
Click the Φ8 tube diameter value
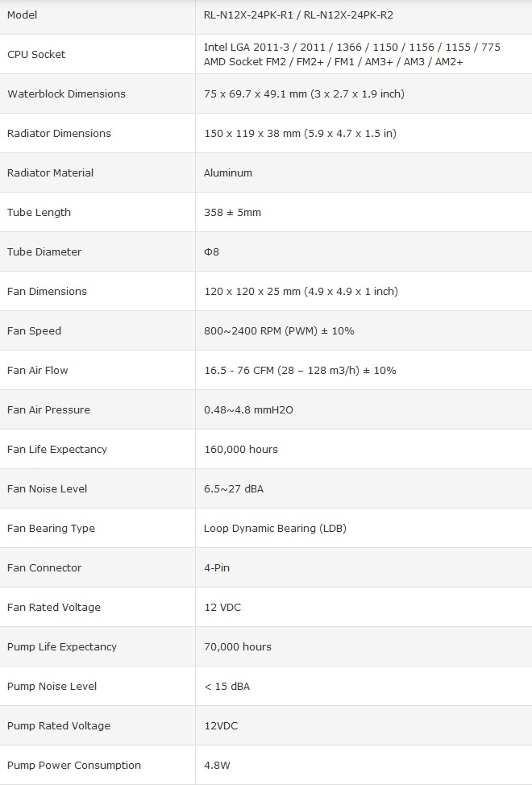pyautogui.click(x=212, y=252)
